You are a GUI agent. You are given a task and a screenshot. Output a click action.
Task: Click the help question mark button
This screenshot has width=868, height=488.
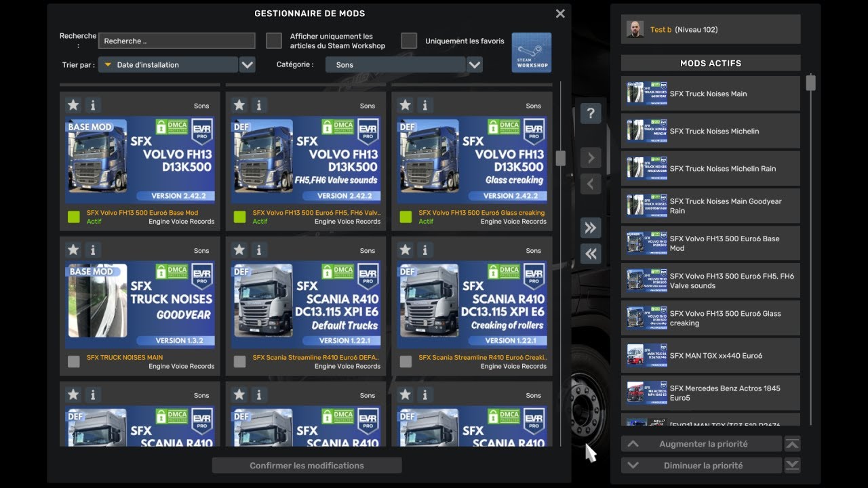pos(591,113)
